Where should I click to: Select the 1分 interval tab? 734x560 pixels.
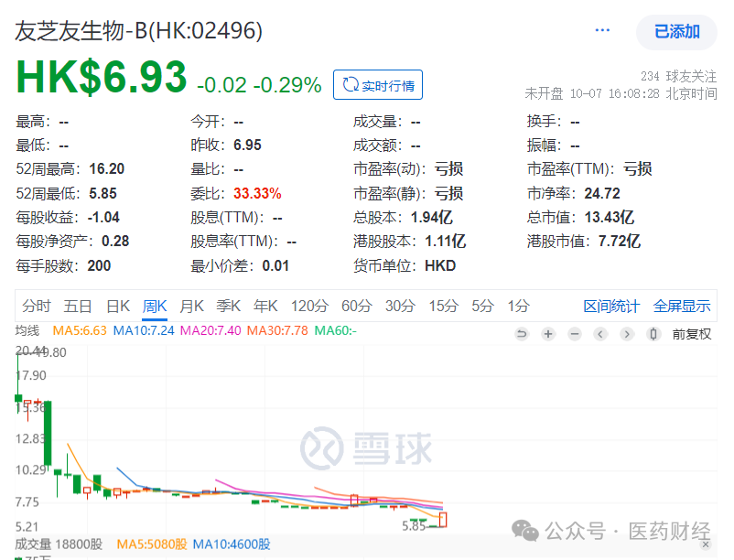pyautogui.click(x=519, y=306)
